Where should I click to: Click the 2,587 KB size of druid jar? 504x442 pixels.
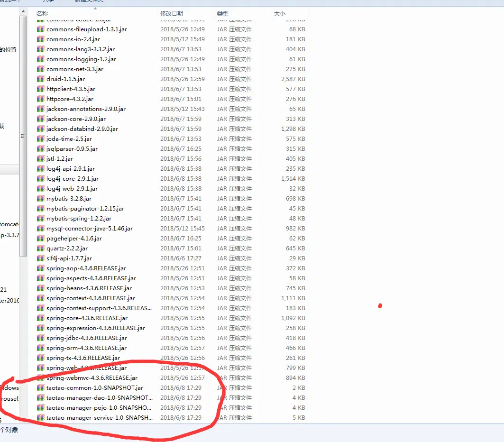[293, 79]
